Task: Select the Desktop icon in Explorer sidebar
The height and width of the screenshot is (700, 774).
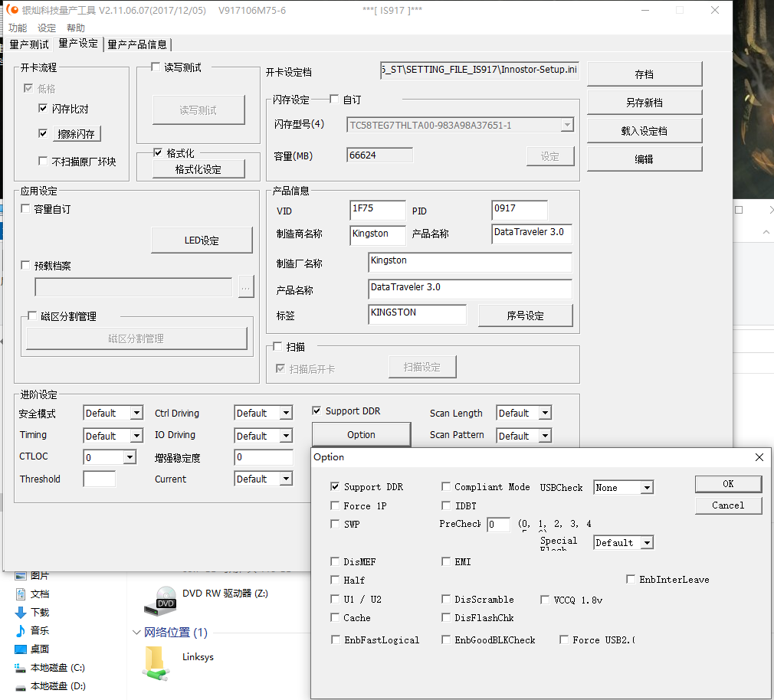Action: point(21,649)
